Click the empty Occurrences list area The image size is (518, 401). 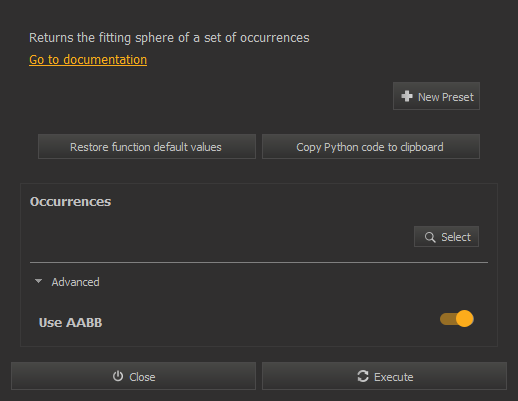coord(220,237)
